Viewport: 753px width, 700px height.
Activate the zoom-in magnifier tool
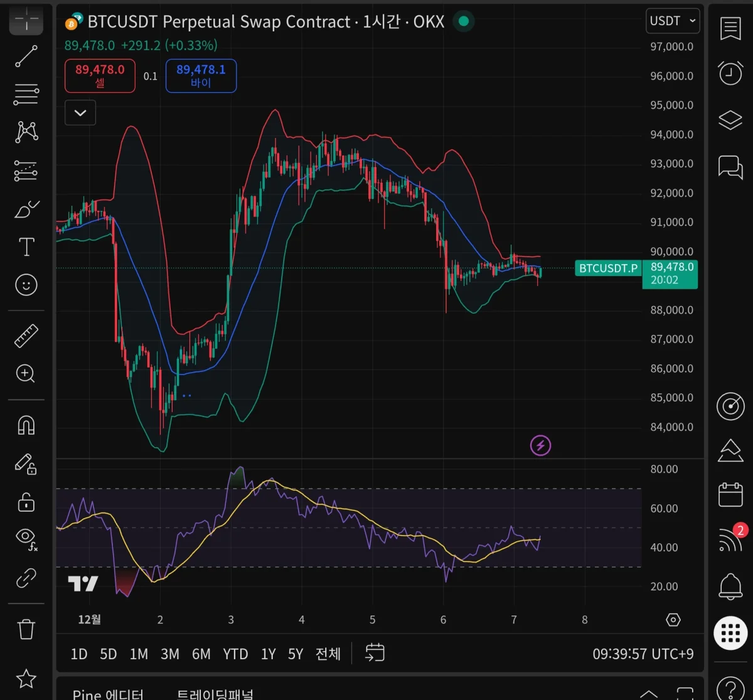26,374
